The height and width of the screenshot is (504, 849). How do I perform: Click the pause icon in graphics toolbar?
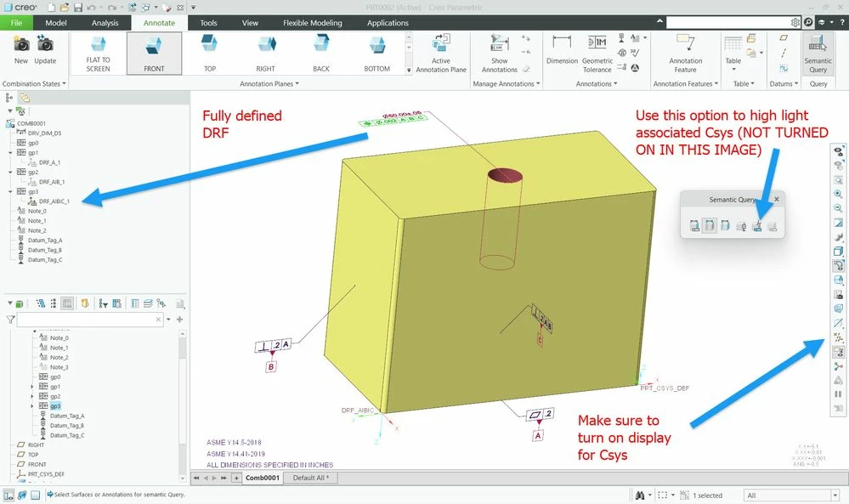pos(838,394)
